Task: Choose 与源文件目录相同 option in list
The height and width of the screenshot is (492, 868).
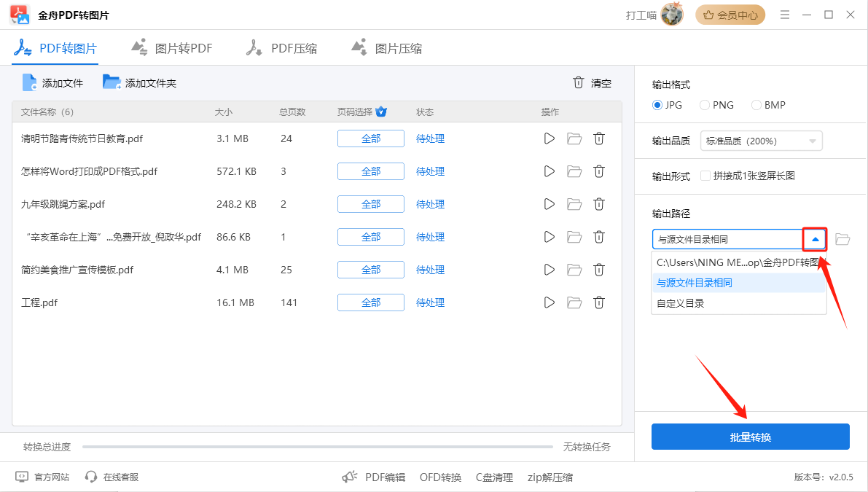Action: point(738,283)
